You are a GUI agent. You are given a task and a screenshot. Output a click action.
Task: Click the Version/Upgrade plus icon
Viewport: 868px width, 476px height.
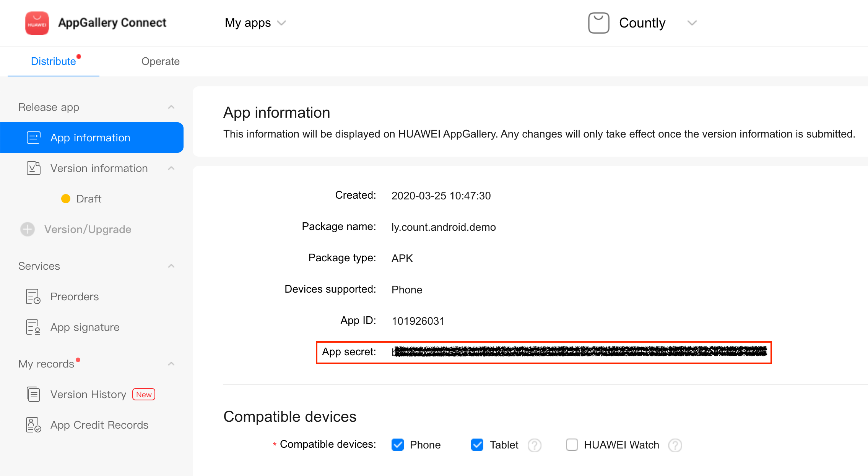tap(28, 229)
